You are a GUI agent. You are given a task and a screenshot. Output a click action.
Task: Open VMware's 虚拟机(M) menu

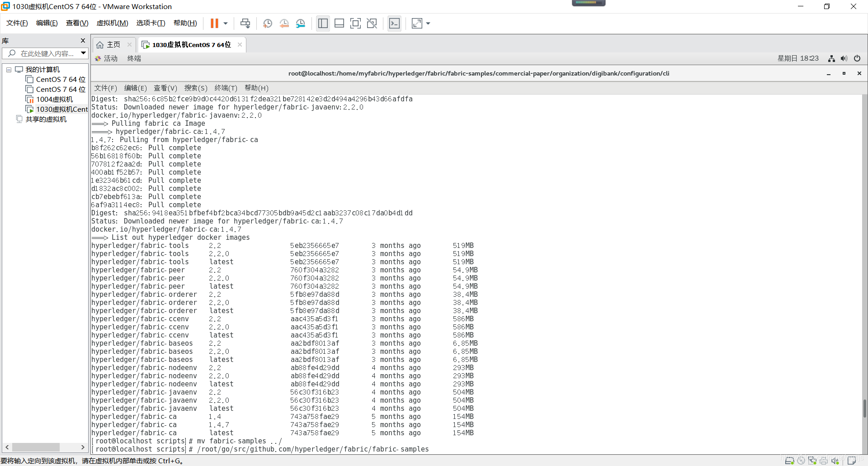[x=113, y=23]
